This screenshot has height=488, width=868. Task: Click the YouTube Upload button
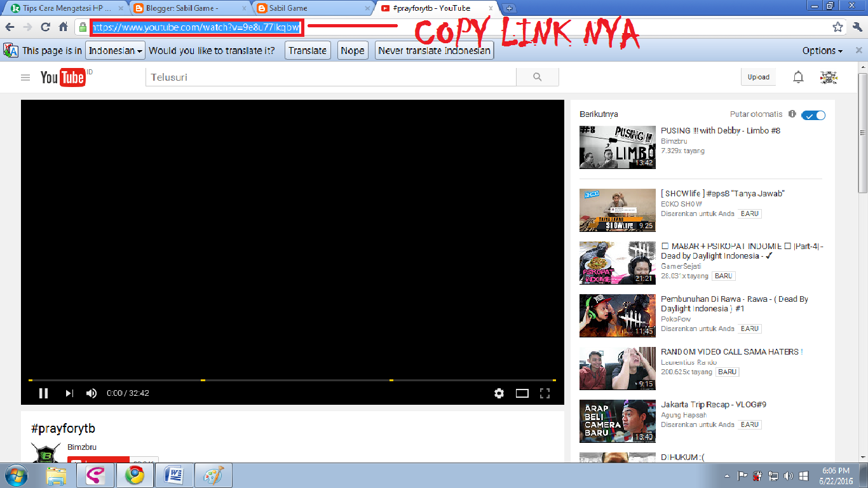(759, 77)
